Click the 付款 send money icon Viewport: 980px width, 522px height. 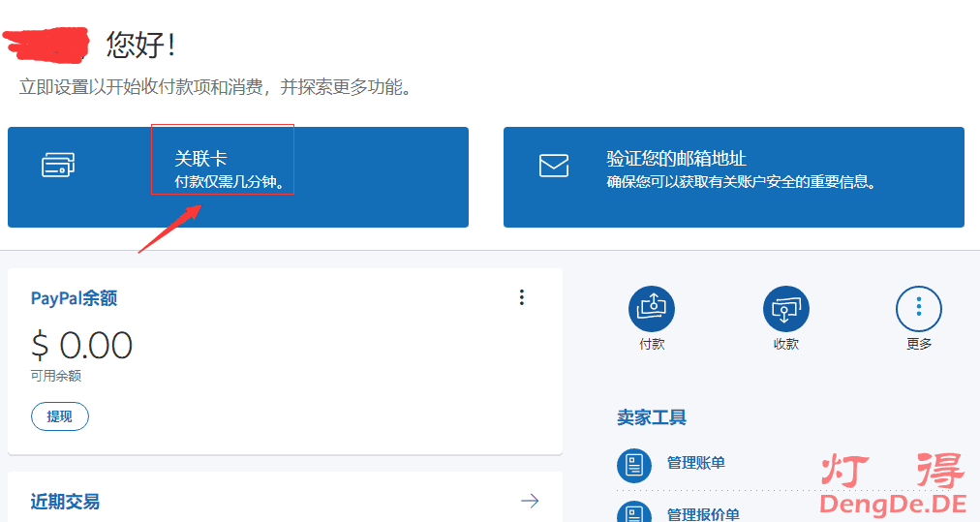(x=652, y=309)
